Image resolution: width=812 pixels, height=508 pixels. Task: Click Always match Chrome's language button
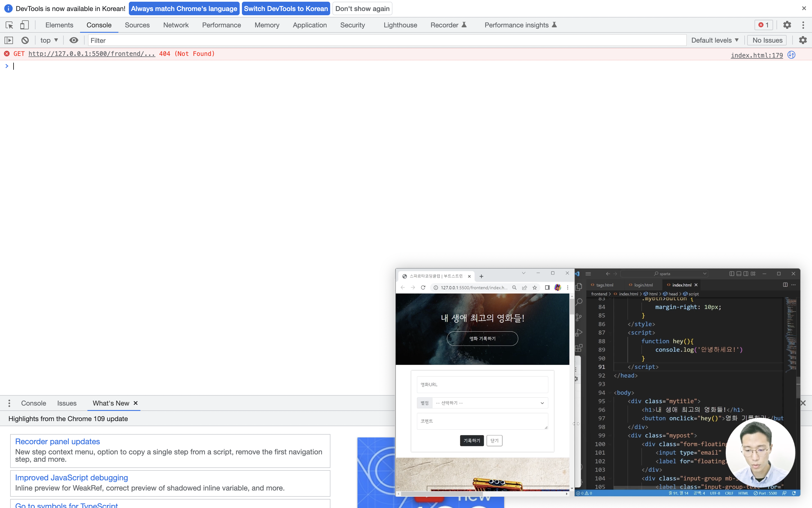pyautogui.click(x=184, y=9)
